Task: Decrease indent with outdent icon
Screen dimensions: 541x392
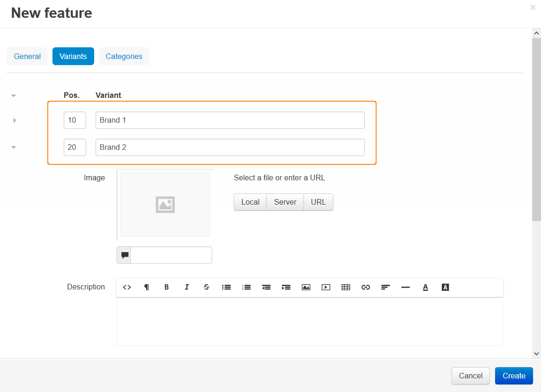Action: tap(266, 287)
